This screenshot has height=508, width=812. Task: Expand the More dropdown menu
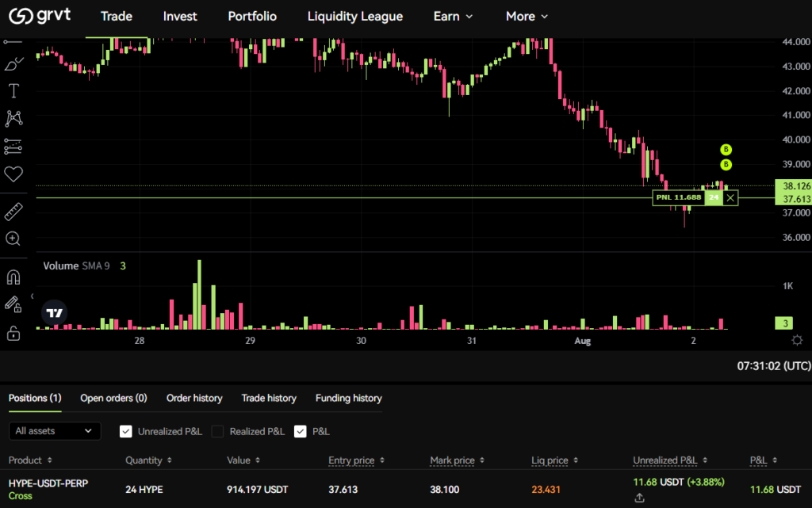[527, 17]
